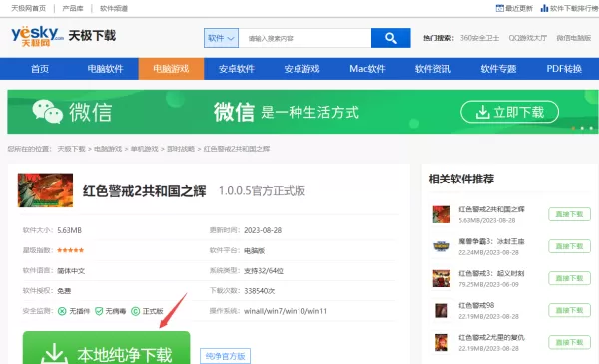This screenshot has height=364, width=599.
Task: Open the 电脑游戏 nav tab
Action: (171, 69)
